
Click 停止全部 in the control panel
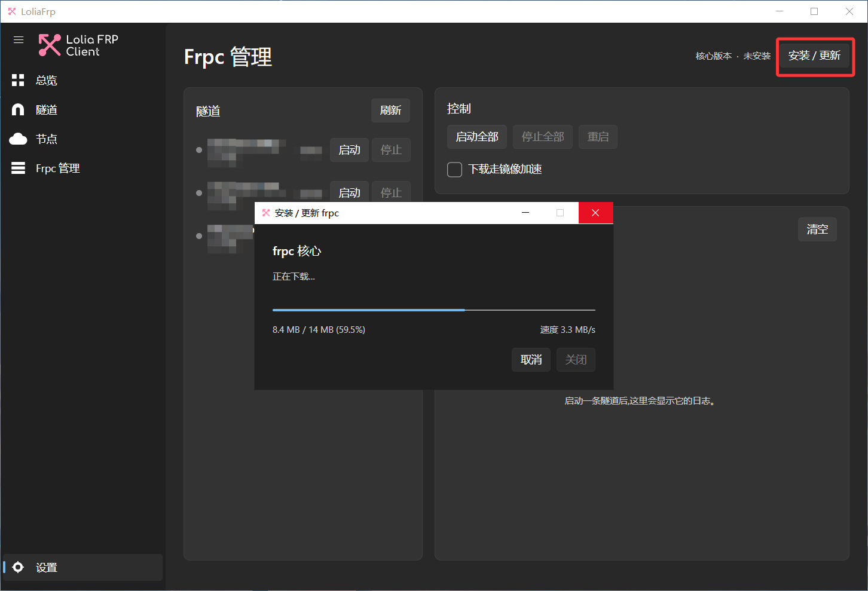tap(543, 137)
